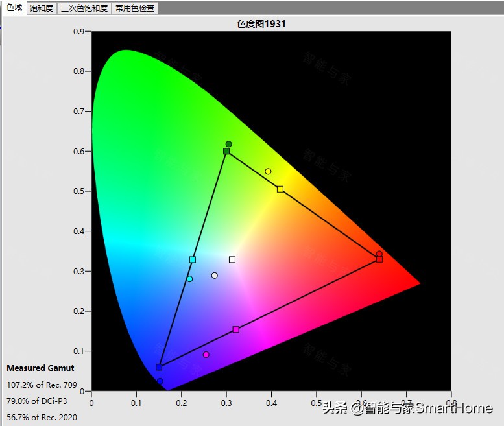Click the 107.2% of Rec. 709 readout
This screenshot has width=504, height=426.
coord(42,385)
